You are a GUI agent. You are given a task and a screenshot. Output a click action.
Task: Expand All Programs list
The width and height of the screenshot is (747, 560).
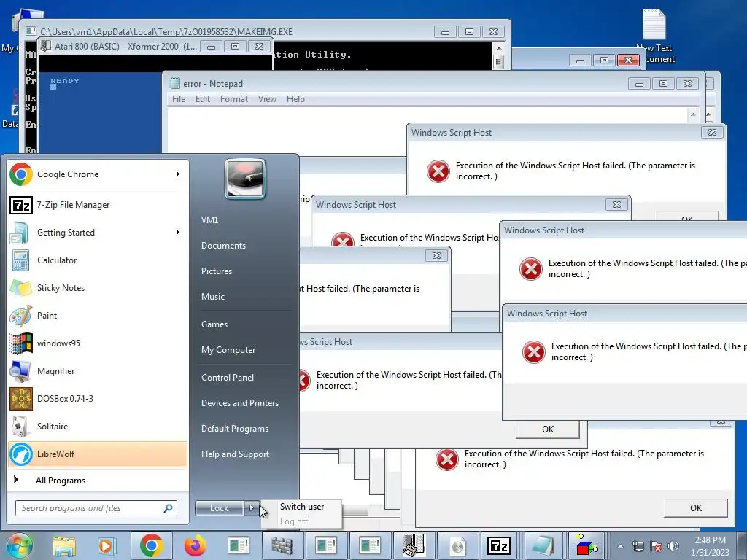(x=98, y=481)
